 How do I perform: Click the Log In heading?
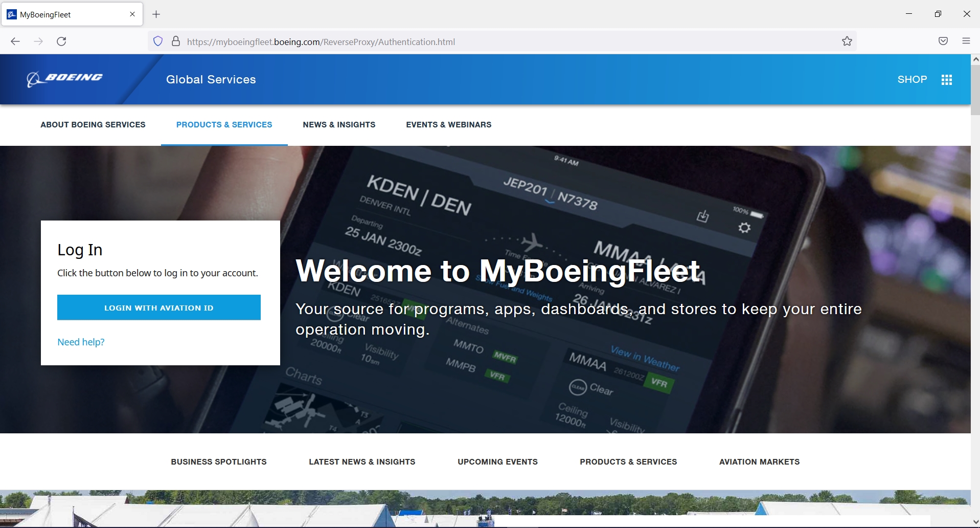pyautogui.click(x=80, y=250)
